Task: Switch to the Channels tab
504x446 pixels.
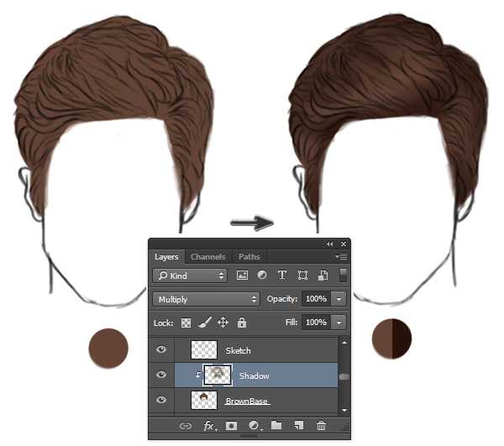Action: tap(207, 257)
